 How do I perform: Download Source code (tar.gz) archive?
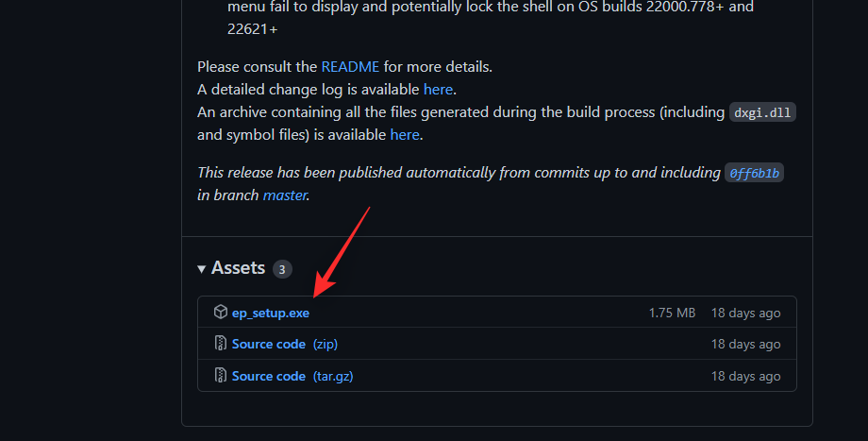click(269, 376)
